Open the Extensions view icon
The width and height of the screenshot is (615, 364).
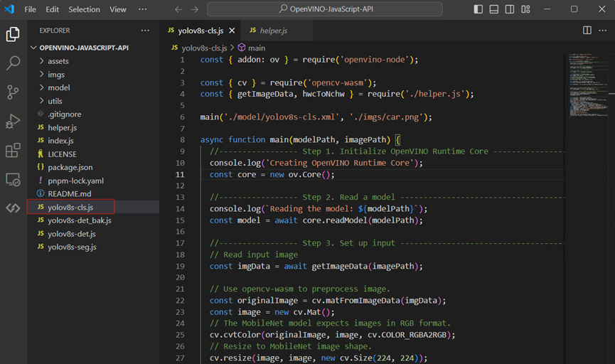(13, 151)
